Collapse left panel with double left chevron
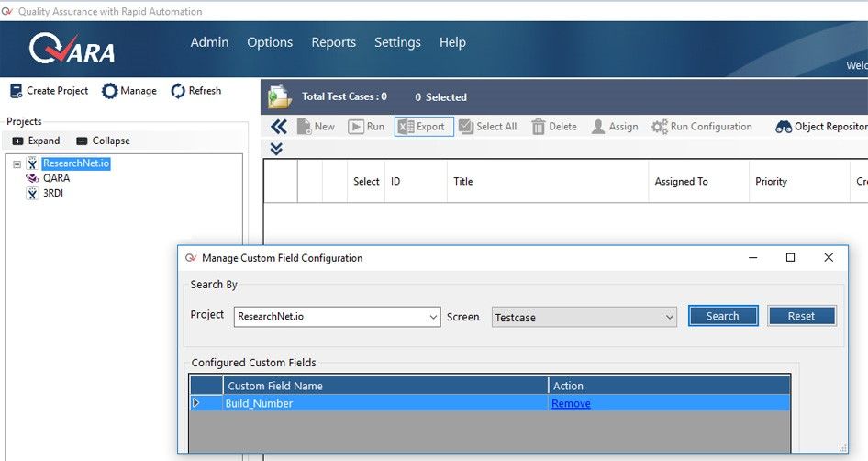868x461 pixels. (278, 127)
